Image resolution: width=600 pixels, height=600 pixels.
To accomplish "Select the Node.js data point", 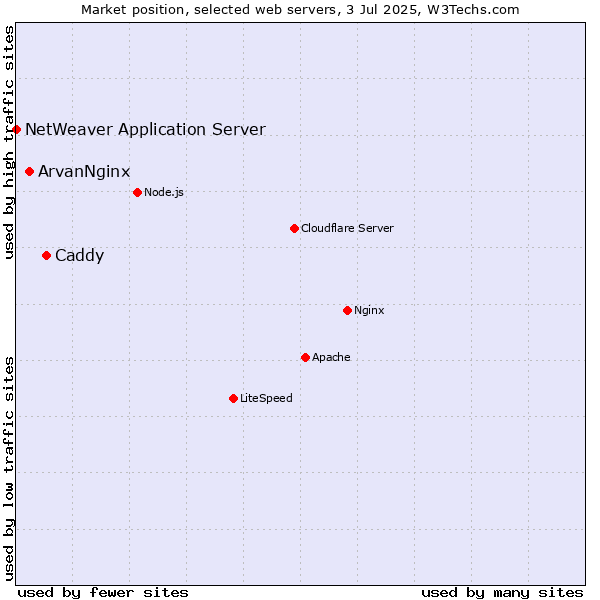I will point(137,192).
